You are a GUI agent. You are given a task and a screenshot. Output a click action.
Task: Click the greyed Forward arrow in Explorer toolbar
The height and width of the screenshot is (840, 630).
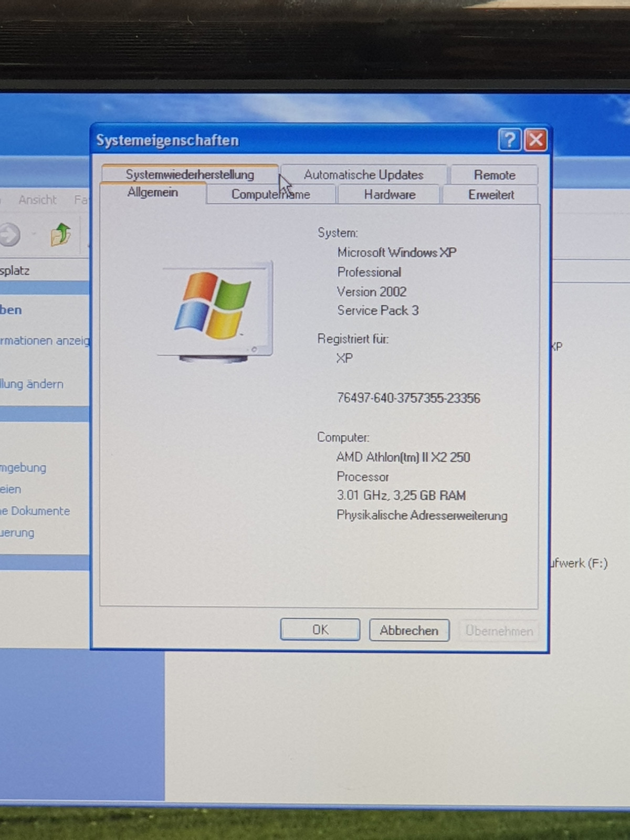point(9,235)
